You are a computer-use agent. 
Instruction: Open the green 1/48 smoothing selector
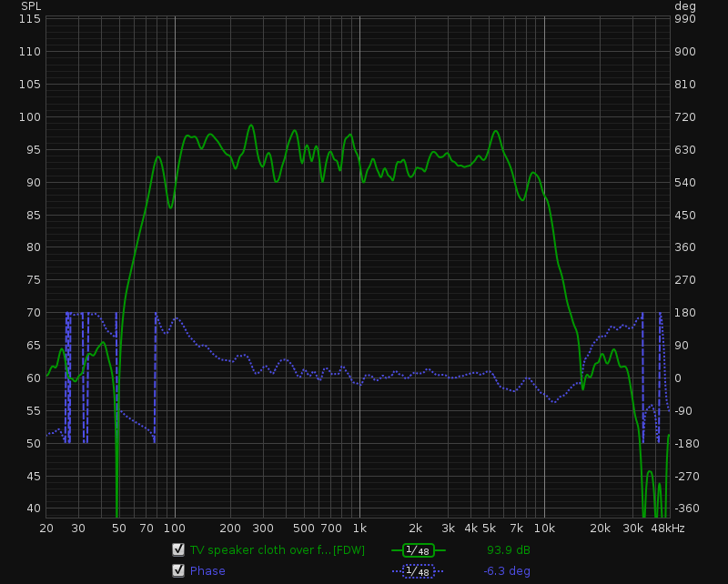[419, 550]
